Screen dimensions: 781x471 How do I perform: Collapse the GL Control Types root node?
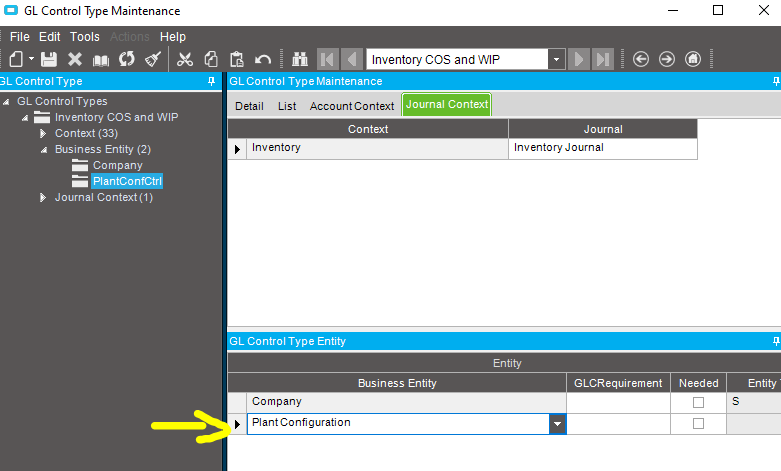tap(6, 102)
